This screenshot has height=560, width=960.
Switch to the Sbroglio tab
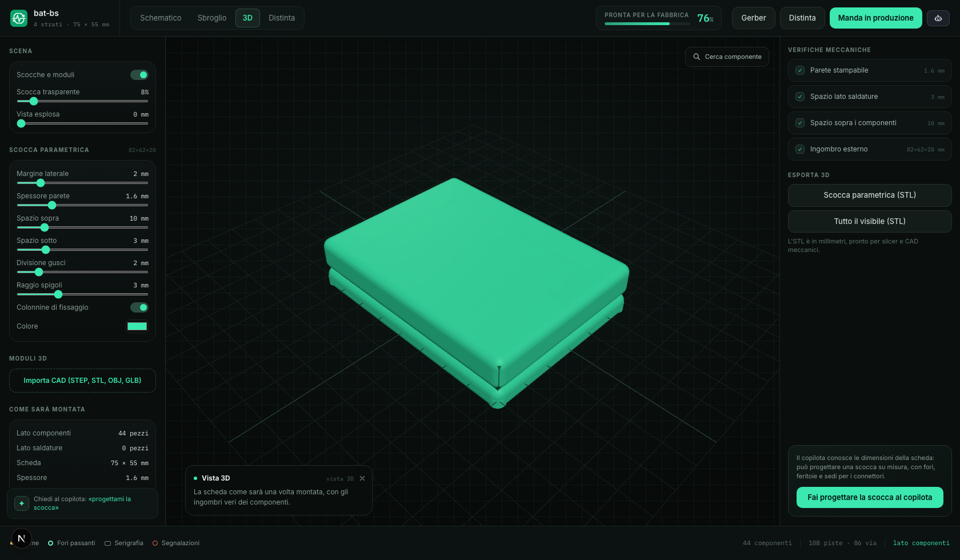pos(212,18)
